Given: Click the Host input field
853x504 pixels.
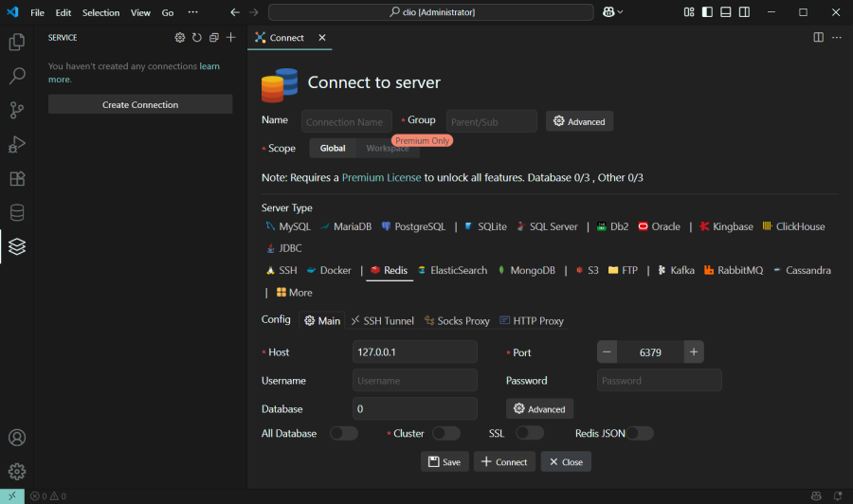Looking at the screenshot, I should click(414, 351).
